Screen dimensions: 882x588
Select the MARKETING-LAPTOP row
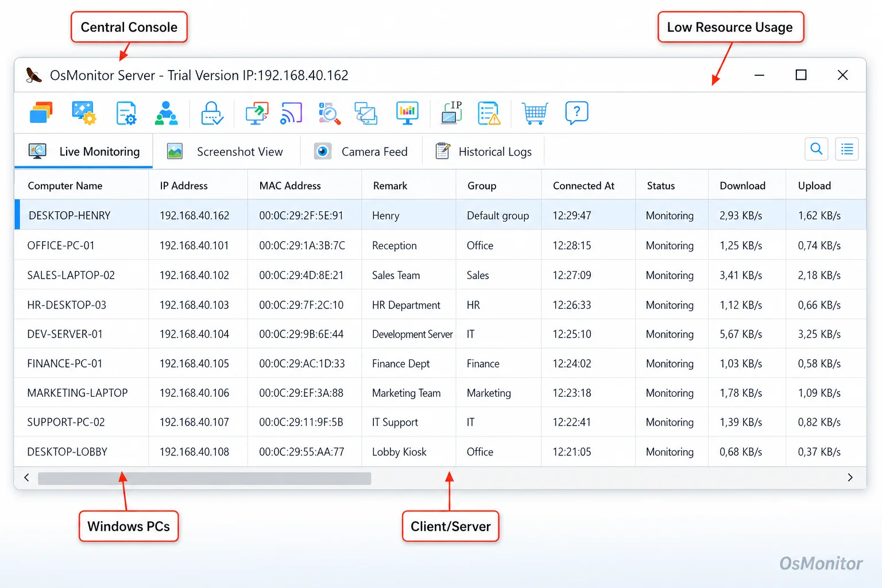click(440, 393)
